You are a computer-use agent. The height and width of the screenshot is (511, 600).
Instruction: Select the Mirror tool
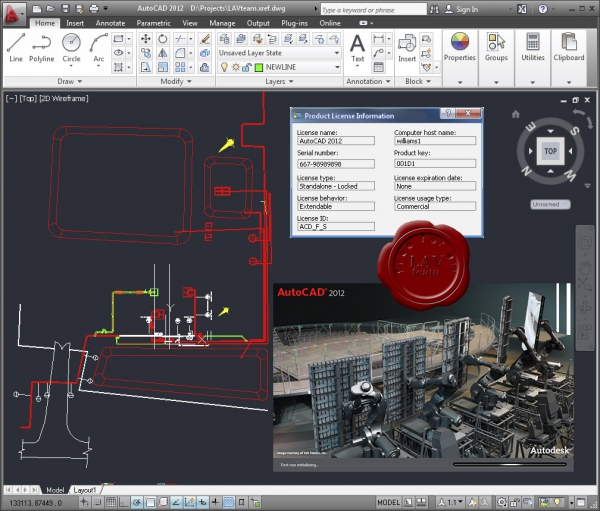(x=163, y=53)
